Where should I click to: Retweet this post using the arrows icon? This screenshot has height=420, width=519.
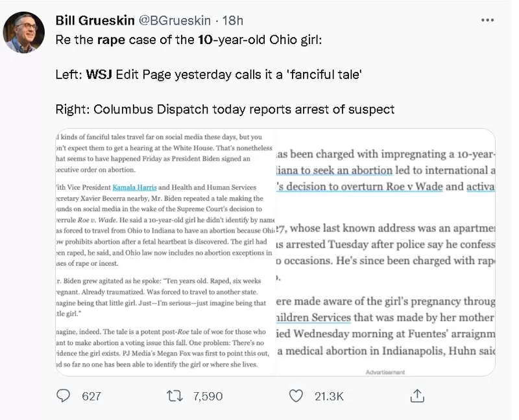coord(175,396)
